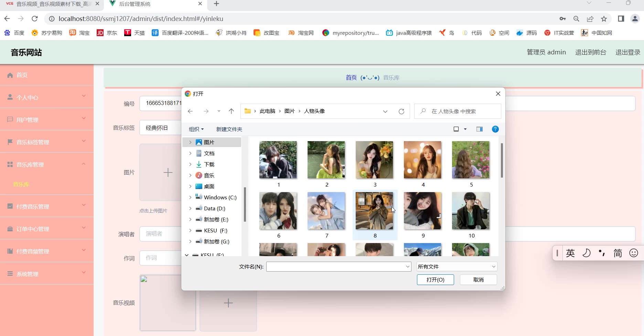
Task: Expand the Windows (C:) tree node
Action: tap(190, 197)
